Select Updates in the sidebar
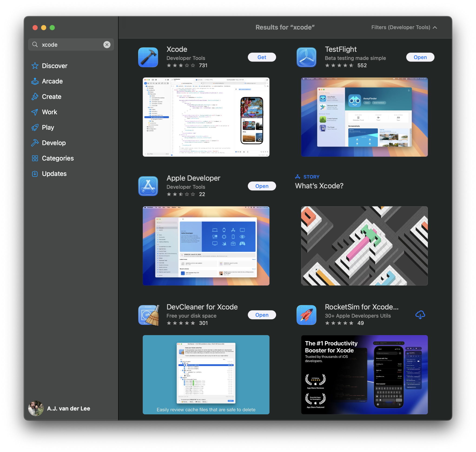Screen dimensions: 476x452 click(x=54, y=174)
